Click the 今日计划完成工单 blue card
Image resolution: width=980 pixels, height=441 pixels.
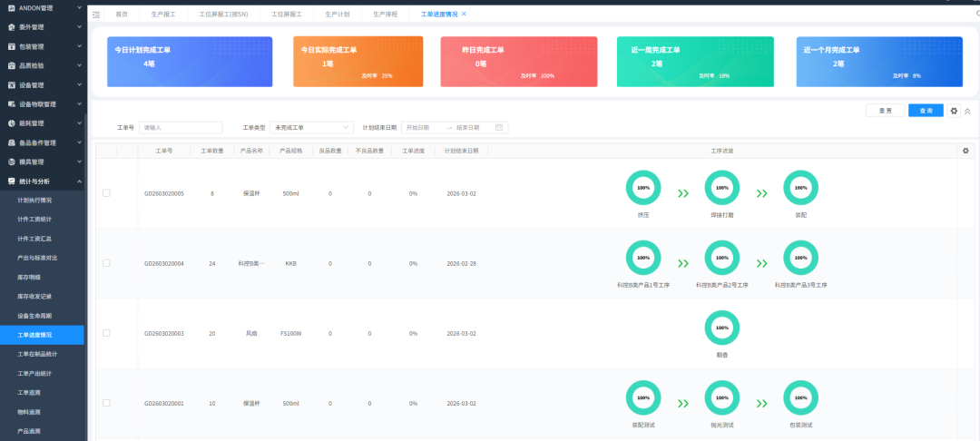(190, 61)
